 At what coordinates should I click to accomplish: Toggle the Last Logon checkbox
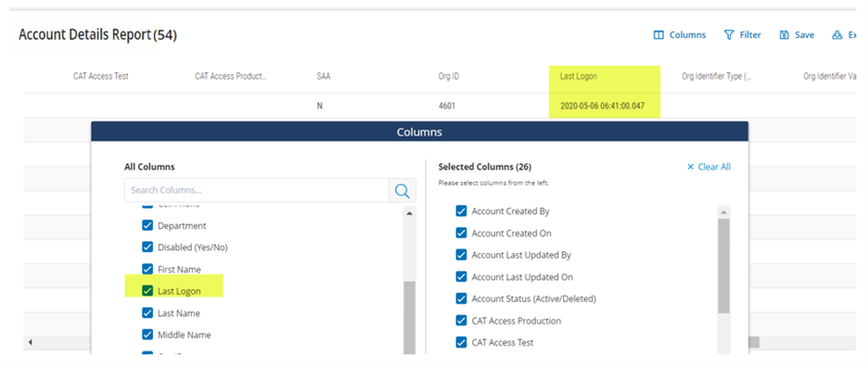click(x=147, y=291)
